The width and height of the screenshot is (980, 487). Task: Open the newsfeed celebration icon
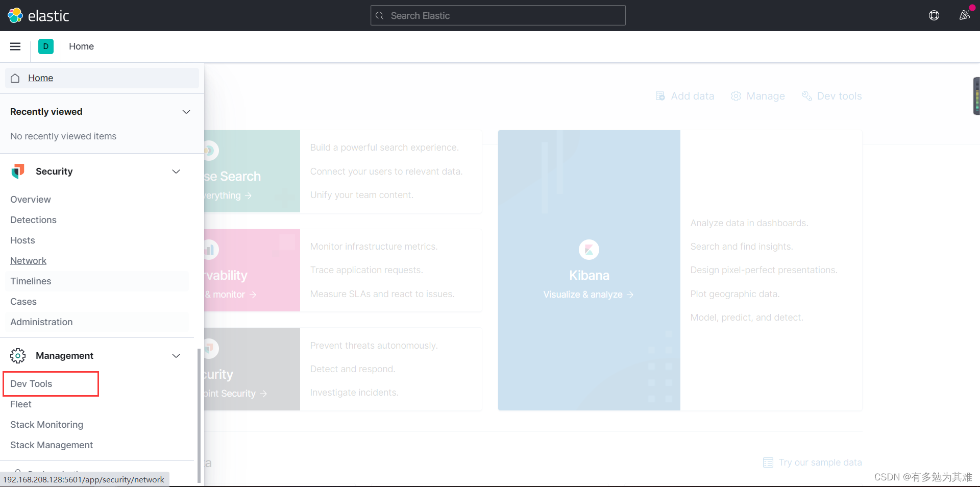pos(964,15)
